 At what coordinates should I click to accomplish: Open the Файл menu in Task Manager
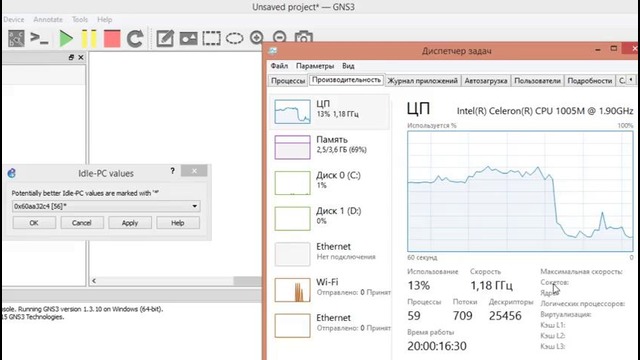pyautogui.click(x=279, y=66)
